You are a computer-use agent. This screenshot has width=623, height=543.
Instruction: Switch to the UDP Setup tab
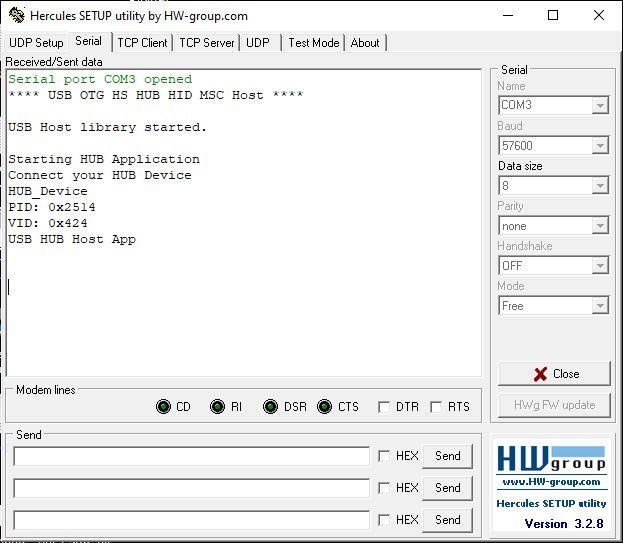[x=36, y=43]
